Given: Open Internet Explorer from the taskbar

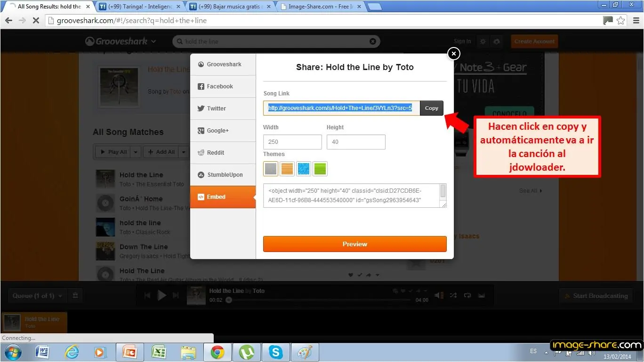Looking at the screenshot, I should coord(72,352).
